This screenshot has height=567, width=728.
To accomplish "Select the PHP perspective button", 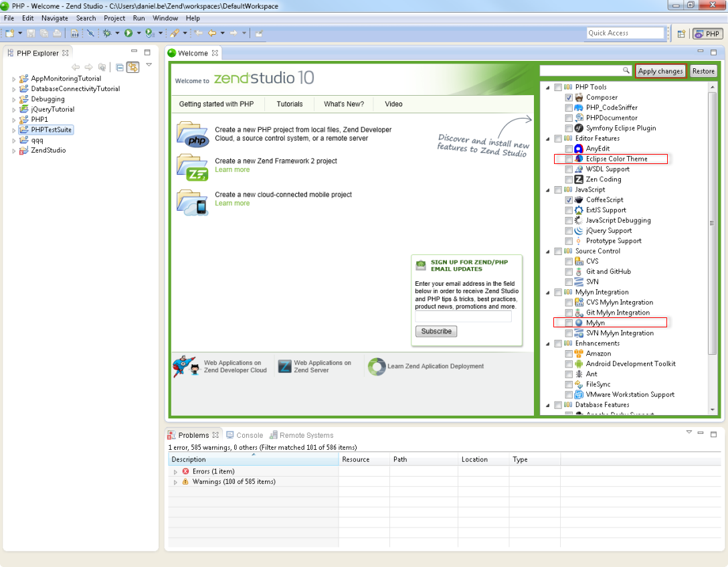I will [707, 33].
